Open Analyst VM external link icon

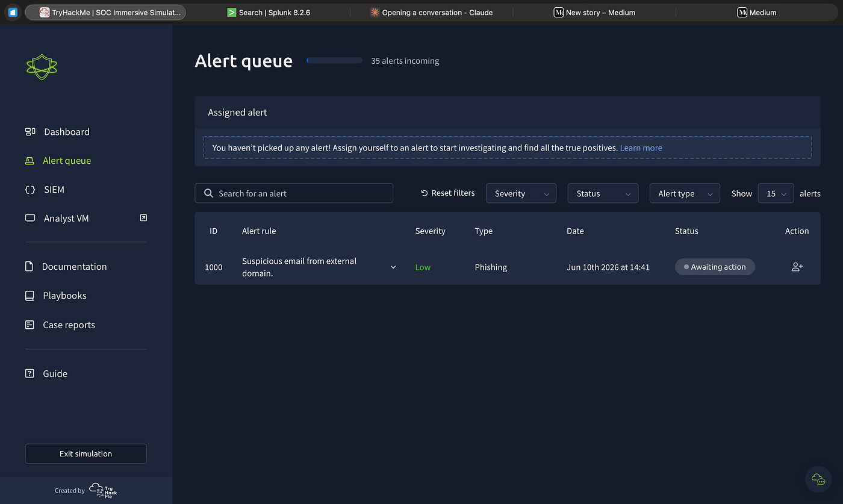point(143,218)
